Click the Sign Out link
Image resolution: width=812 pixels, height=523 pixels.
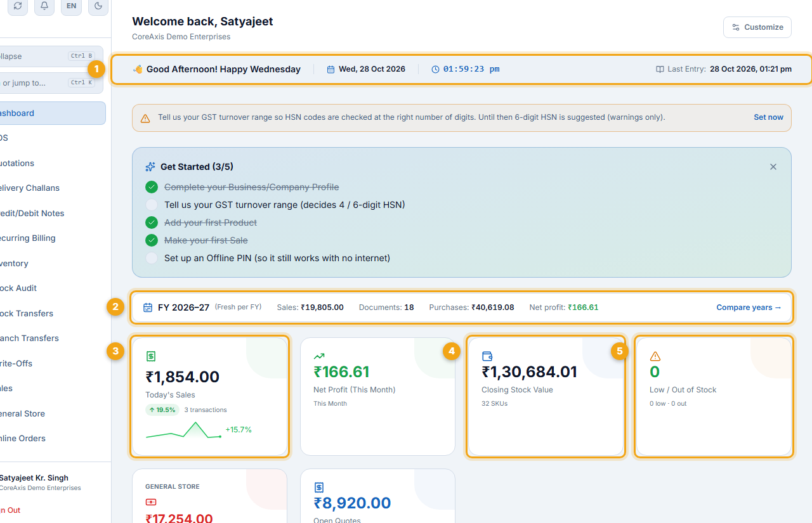click(x=10, y=510)
